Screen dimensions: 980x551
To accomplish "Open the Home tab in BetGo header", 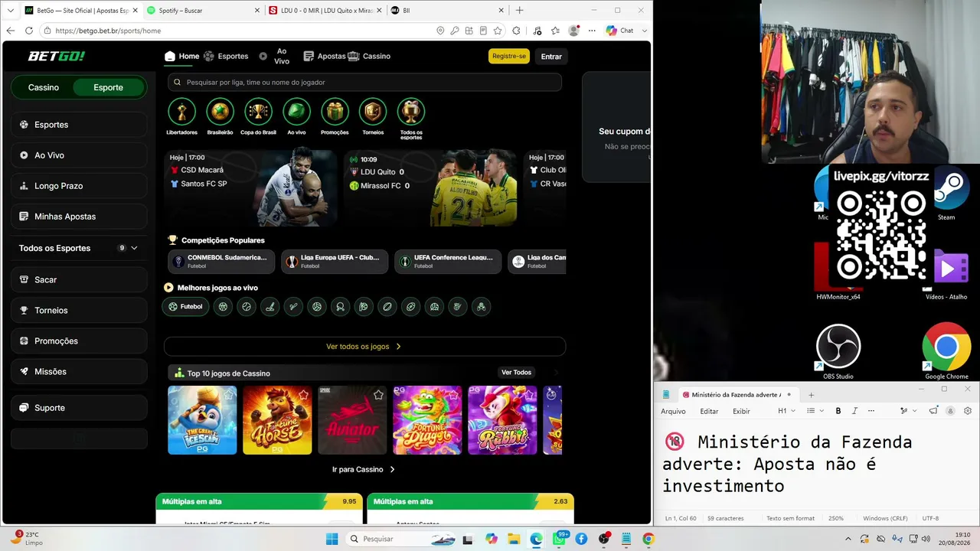I will point(181,56).
